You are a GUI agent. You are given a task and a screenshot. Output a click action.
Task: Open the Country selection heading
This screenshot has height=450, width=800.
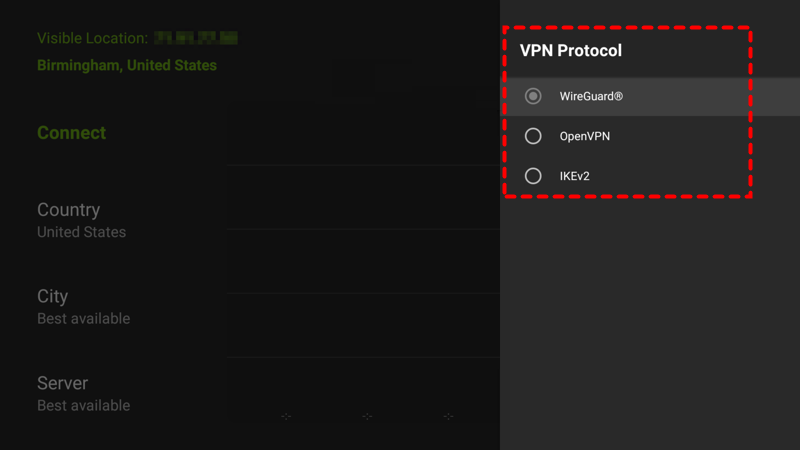[68, 210]
